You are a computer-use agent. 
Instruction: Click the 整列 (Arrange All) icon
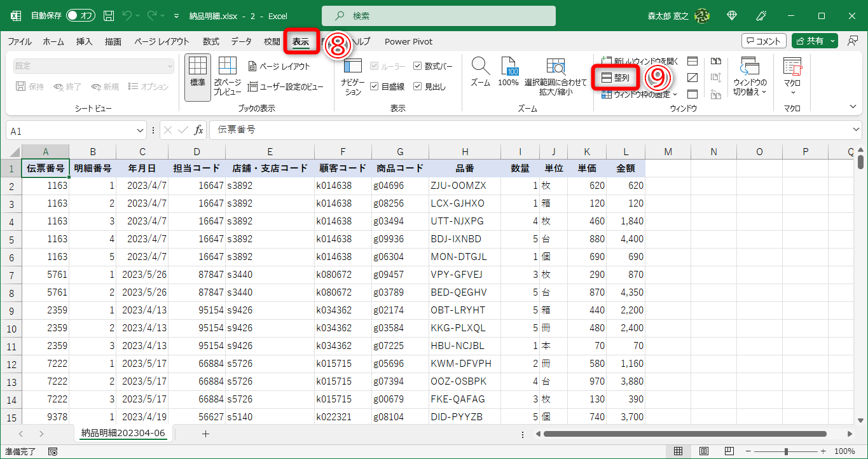point(615,78)
